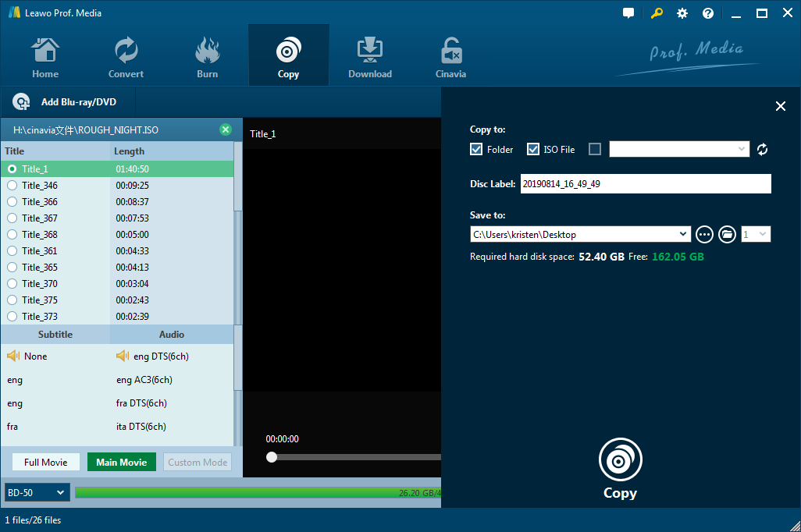The width and height of the screenshot is (801, 532).
Task: Disable the Folder copy option
Action: (x=476, y=148)
